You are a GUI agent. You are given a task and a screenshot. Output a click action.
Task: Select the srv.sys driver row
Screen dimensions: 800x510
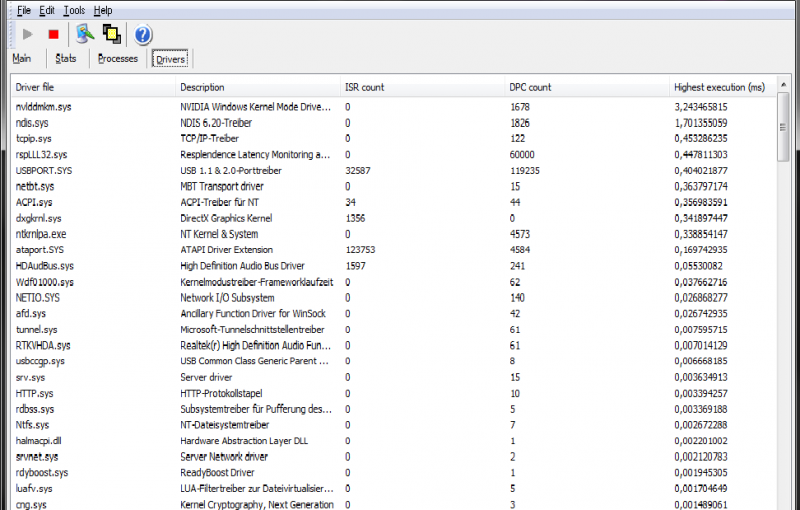(x=394, y=377)
